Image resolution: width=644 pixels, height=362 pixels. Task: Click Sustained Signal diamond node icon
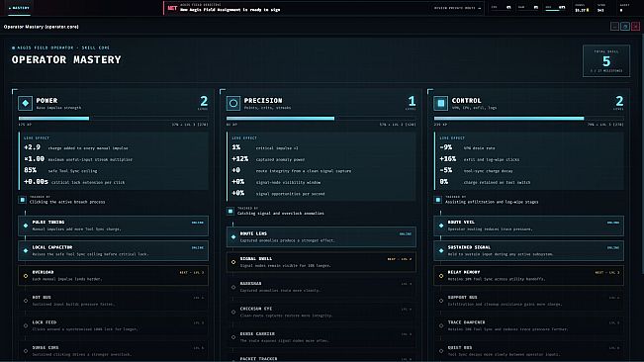(x=441, y=250)
